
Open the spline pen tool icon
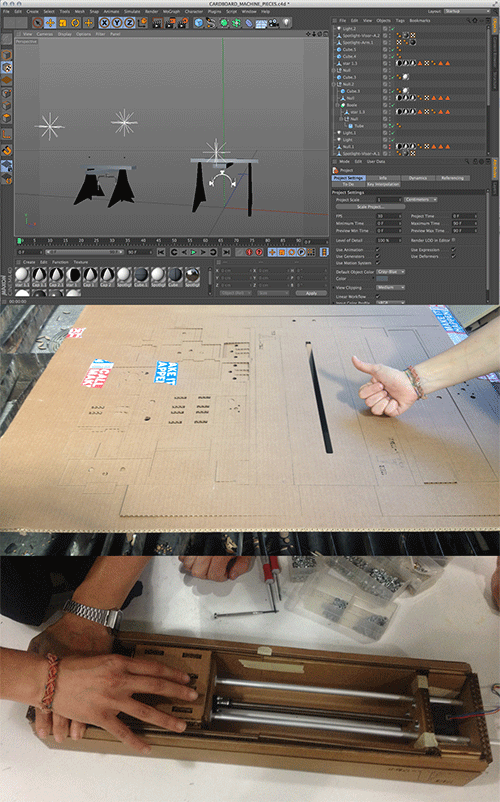211,23
